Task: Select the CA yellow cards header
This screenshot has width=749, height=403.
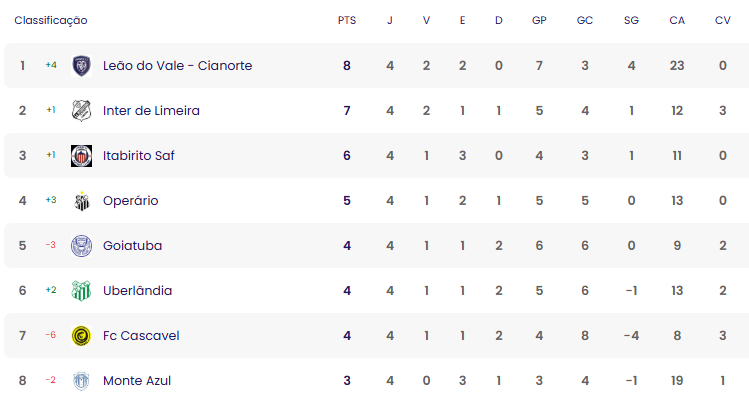Action: (677, 20)
